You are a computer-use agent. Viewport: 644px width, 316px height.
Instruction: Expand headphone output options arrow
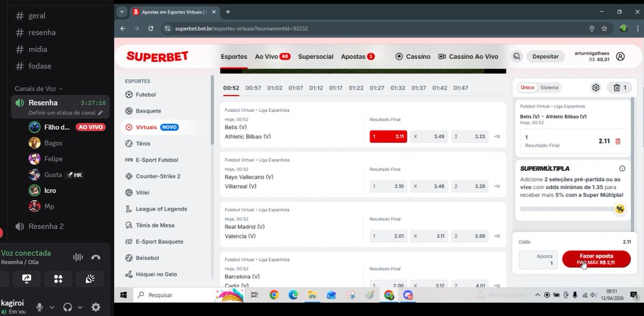pyautogui.click(x=80, y=307)
